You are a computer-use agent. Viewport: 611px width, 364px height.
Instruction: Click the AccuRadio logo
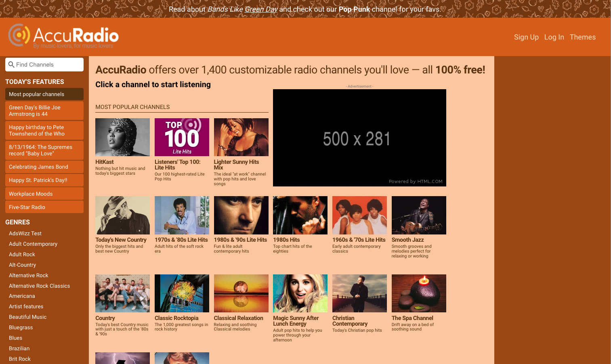coord(63,36)
